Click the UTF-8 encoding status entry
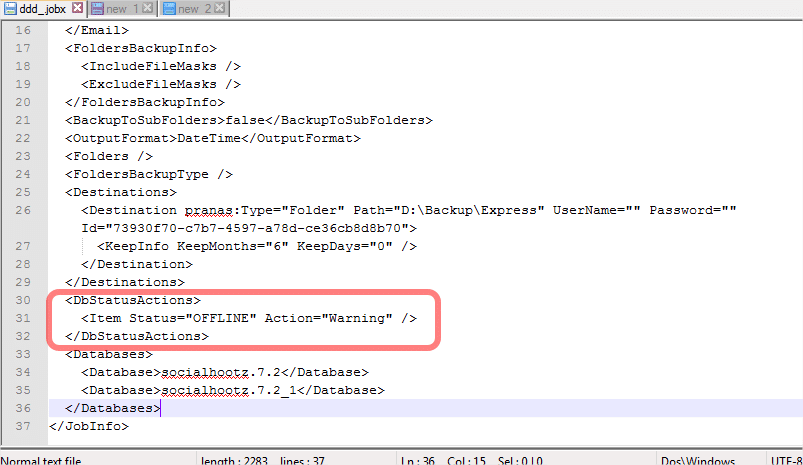The image size is (803, 465). (787, 460)
